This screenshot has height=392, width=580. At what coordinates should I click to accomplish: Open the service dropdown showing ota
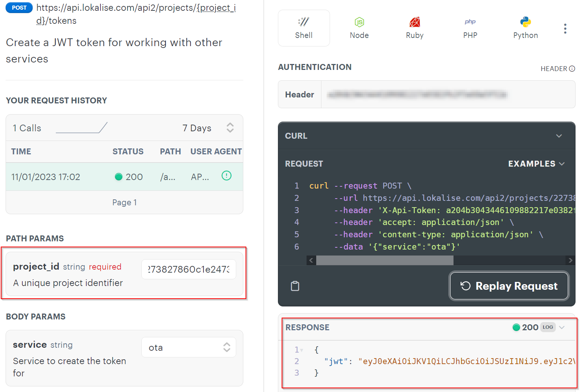[x=189, y=347]
